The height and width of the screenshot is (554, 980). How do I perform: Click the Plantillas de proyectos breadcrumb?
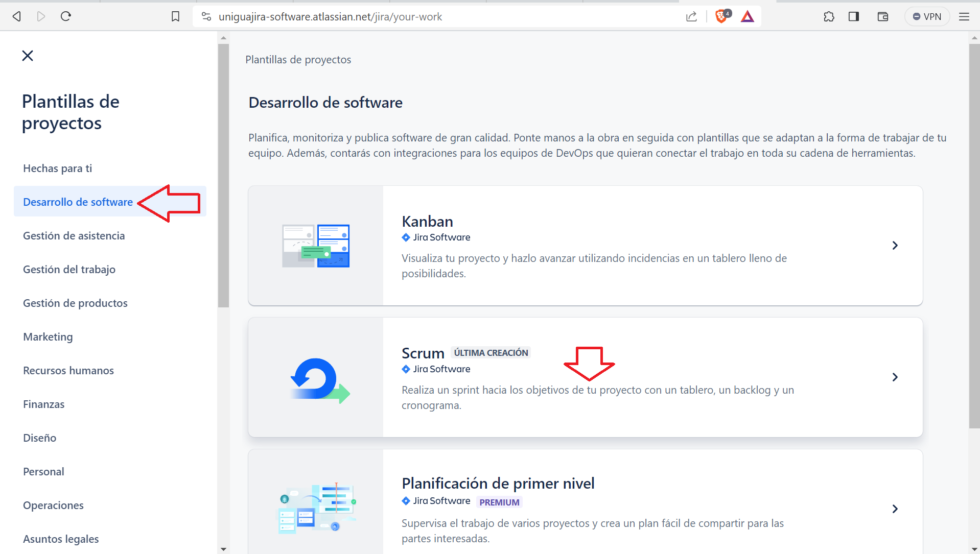(x=298, y=60)
